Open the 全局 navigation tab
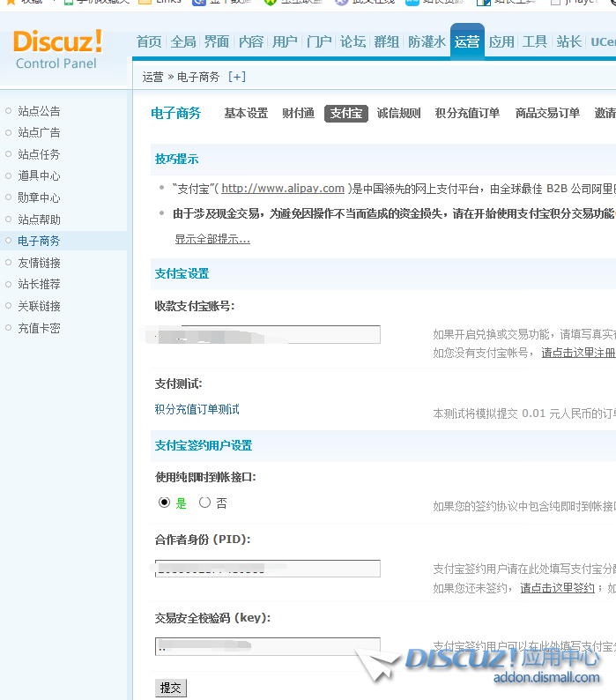 pyautogui.click(x=183, y=42)
